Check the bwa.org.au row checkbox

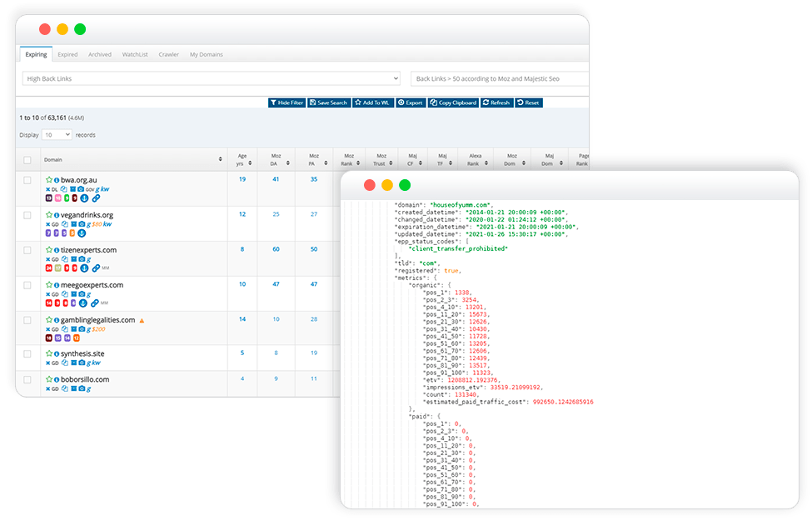tap(27, 180)
